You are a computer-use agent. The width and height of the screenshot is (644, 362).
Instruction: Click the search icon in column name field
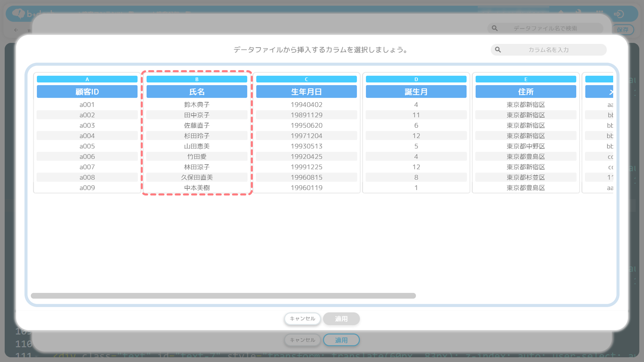(x=498, y=50)
